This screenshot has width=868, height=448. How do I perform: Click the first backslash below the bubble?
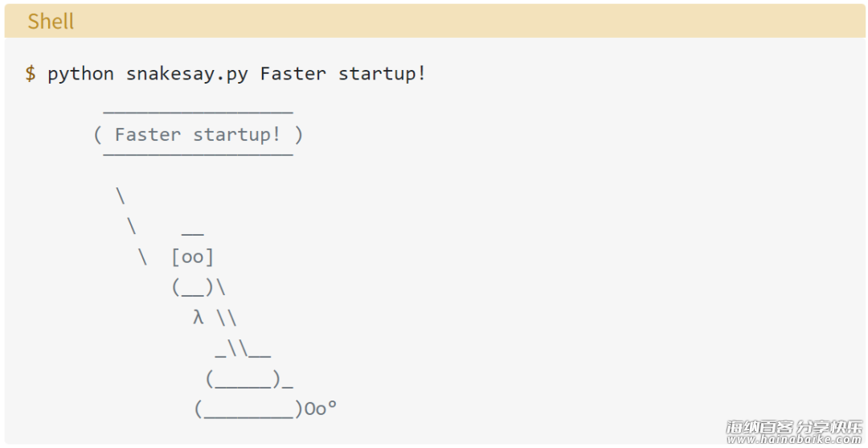point(120,196)
